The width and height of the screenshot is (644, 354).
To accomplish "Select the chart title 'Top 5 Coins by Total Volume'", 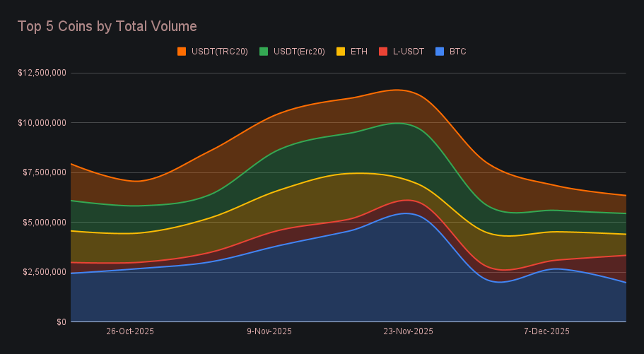I will coord(107,26).
